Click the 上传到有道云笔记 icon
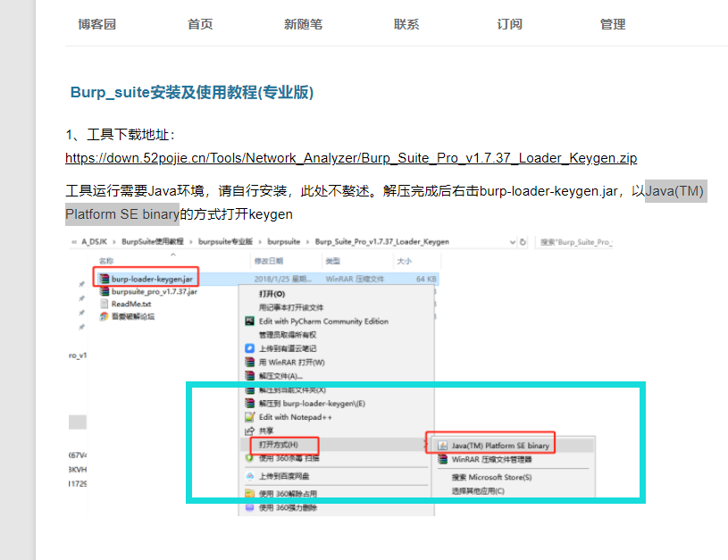Viewport: 728px width, 560px height. [x=248, y=348]
